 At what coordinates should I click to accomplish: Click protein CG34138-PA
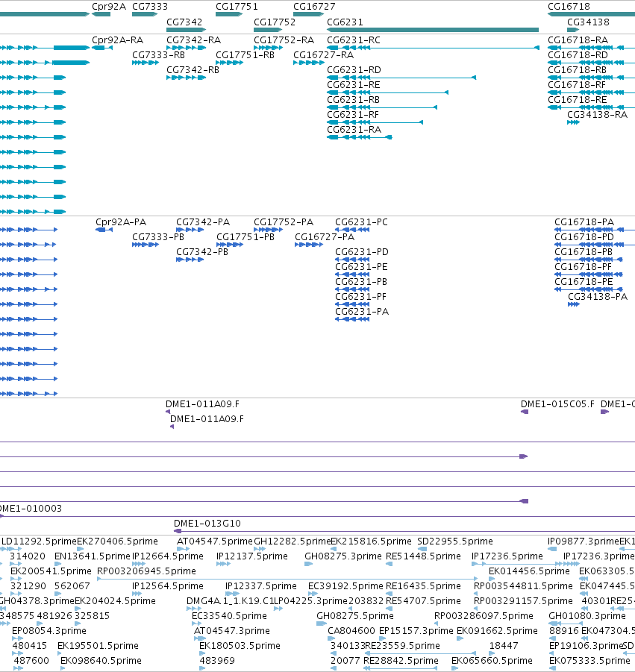[598, 297]
